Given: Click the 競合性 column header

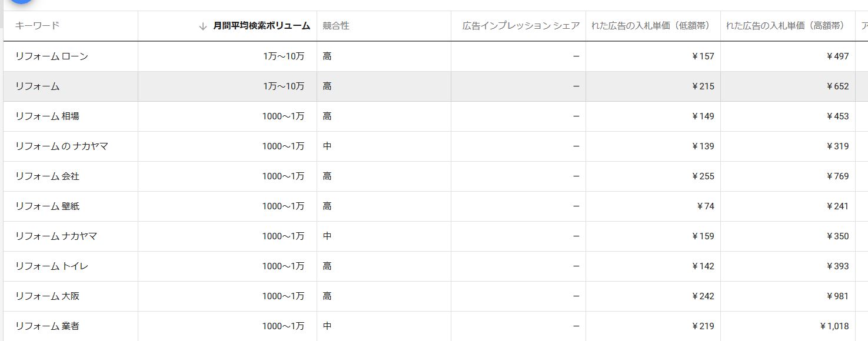Looking at the screenshot, I should point(336,26).
